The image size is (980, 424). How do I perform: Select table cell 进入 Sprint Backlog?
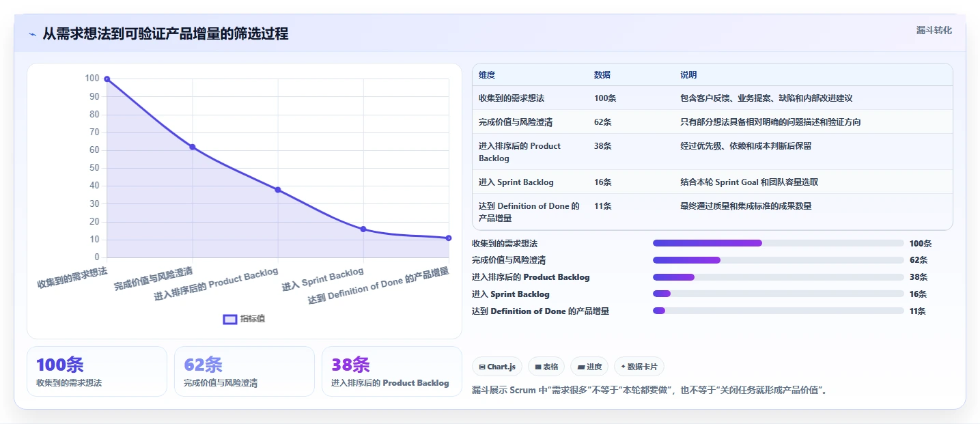(516, 182)
